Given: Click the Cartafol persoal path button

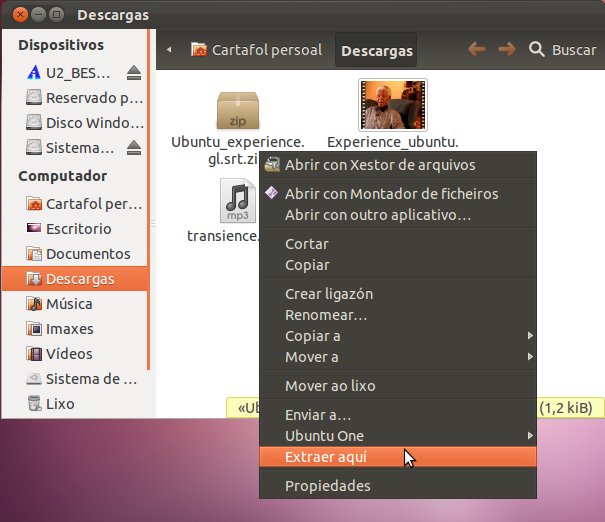Looking at the screenshot, I should tap(256, 50).
